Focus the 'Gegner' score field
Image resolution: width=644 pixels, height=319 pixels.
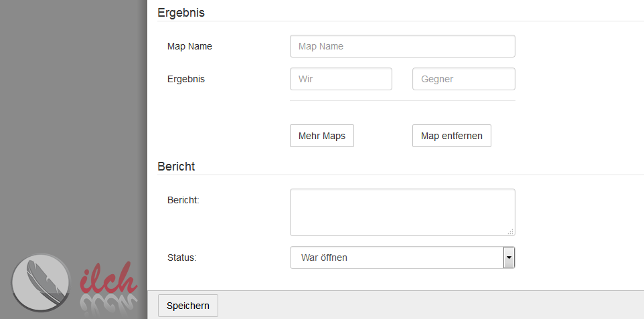tap(463, 79)
